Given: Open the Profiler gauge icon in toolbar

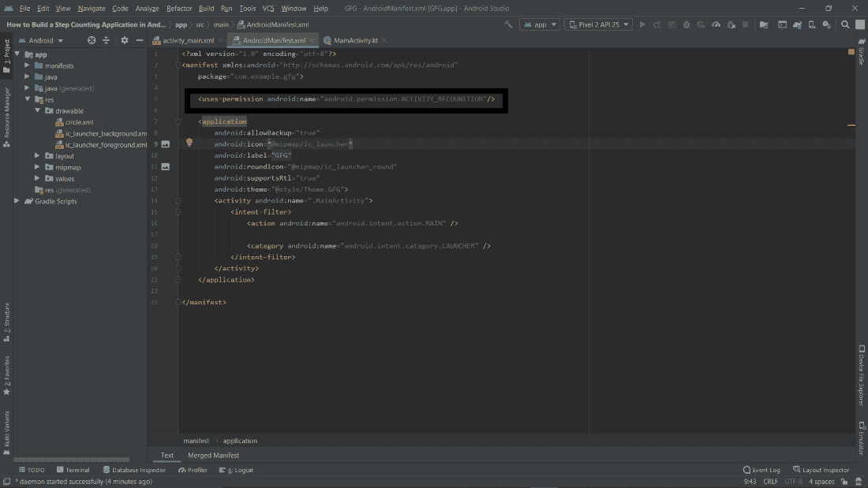Looking at the screenshot, I should point(716,24).
